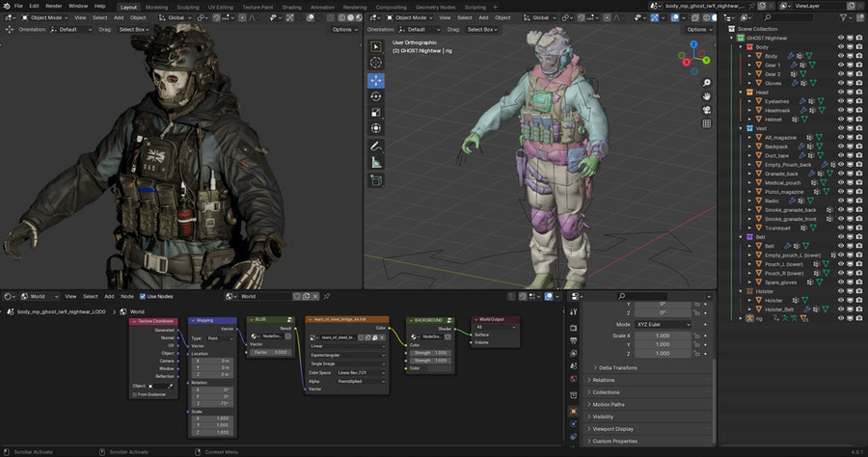Click the eyedropper in Texture Coordinate Object field
The height and width of the screenshot is (457, 868).
[171, 386]
